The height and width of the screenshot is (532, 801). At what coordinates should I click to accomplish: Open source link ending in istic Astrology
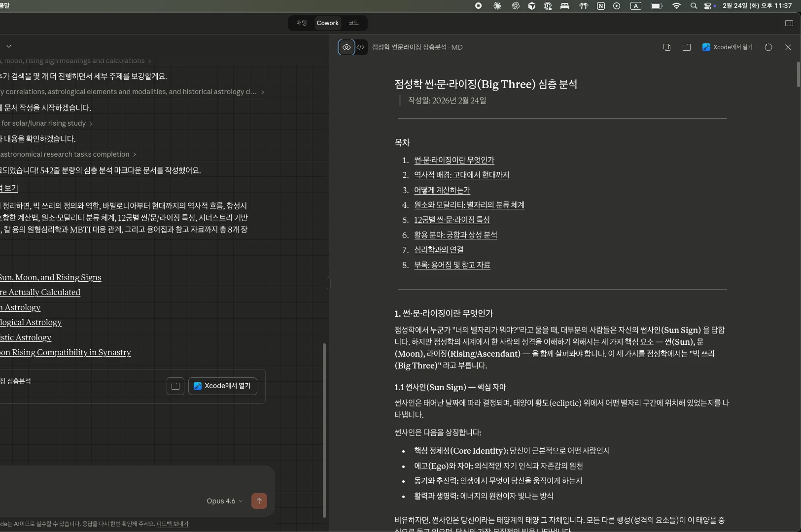click(26, 337)
